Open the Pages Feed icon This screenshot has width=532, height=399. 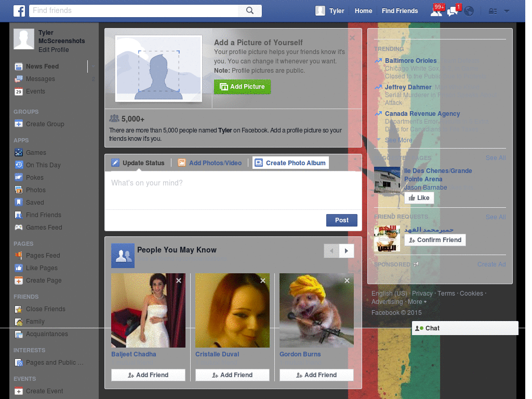click(x=18, y=255)
